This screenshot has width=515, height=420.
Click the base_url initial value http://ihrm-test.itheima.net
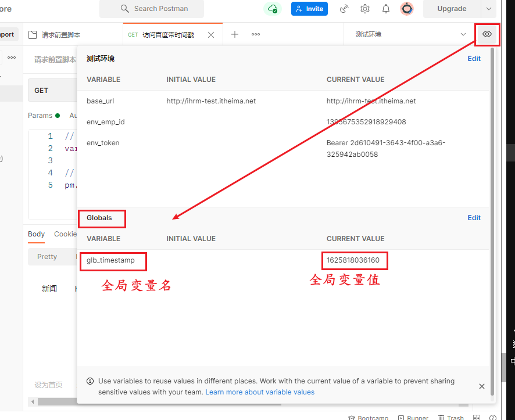coord(211,101)
